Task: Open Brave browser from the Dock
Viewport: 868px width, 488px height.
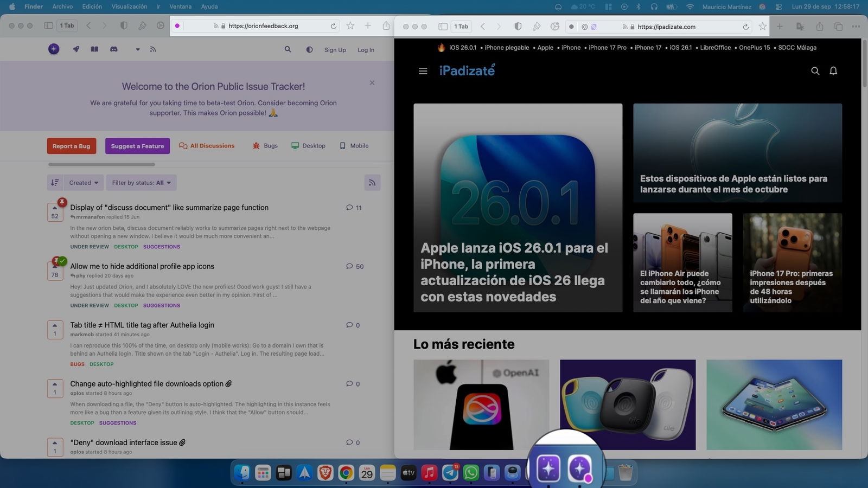Action: 325,473
